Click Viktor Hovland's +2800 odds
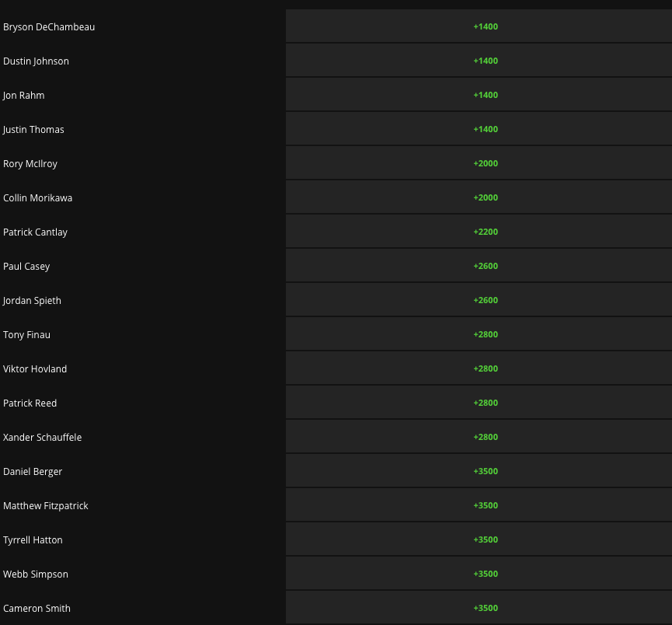 pyautogui.click(x=485, y=368)
